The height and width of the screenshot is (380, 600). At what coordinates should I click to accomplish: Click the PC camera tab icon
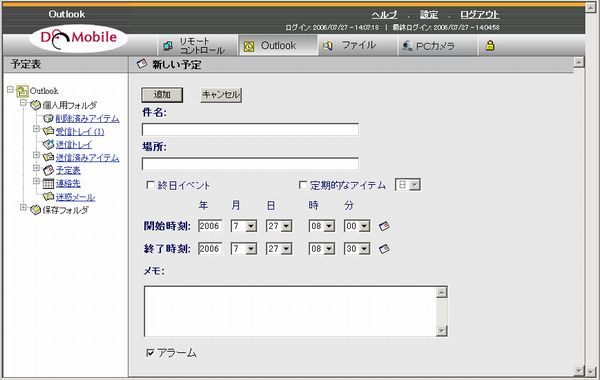407,46
